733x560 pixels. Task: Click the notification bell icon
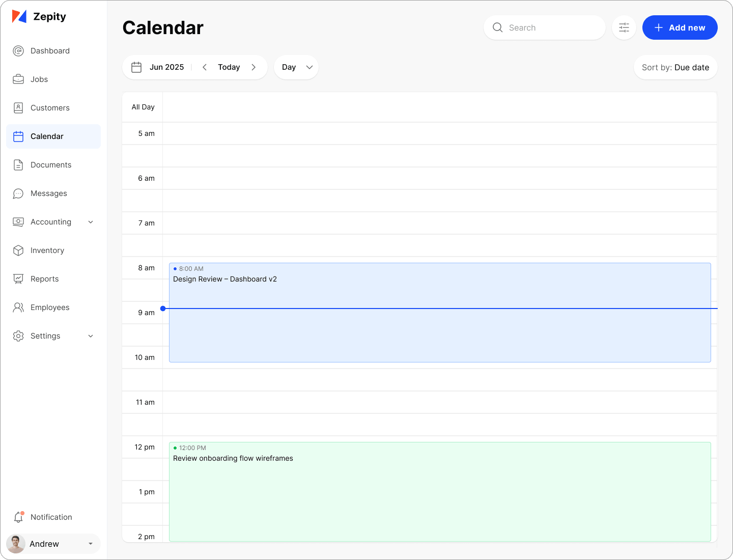coord(18,517)
